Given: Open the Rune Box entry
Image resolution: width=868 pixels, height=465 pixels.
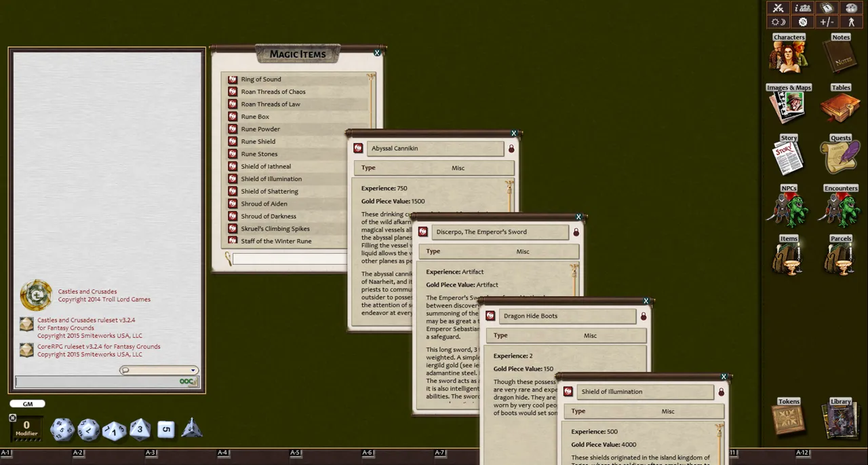Looking at the screenshot, I should click(255, 117).
